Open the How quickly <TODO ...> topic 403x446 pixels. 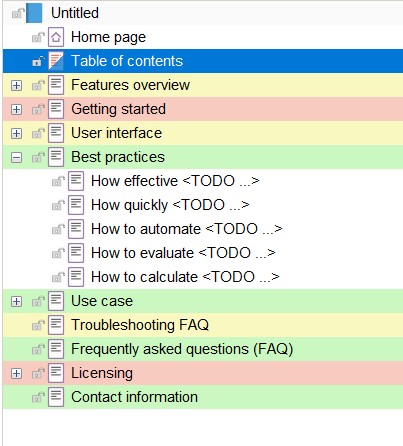click(170, 205)
